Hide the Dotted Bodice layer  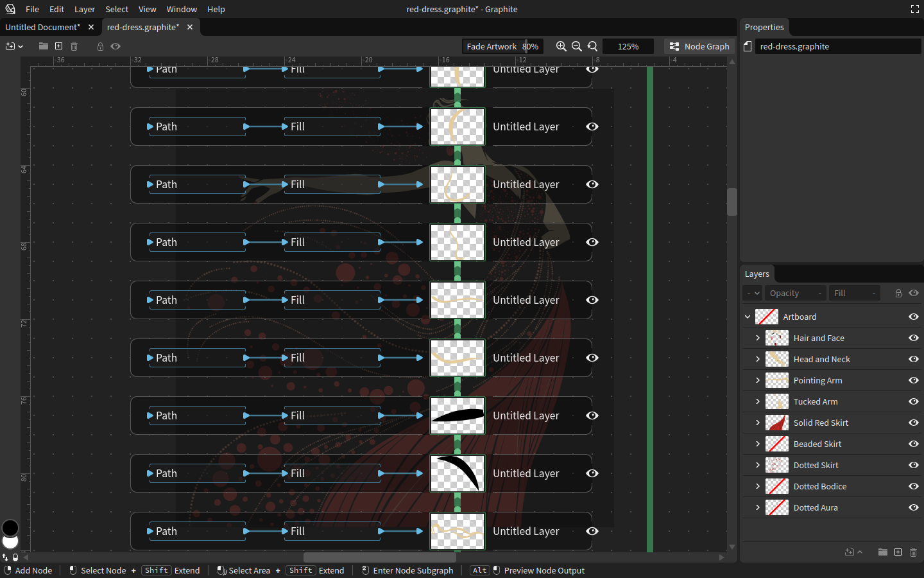coord(914,486)
